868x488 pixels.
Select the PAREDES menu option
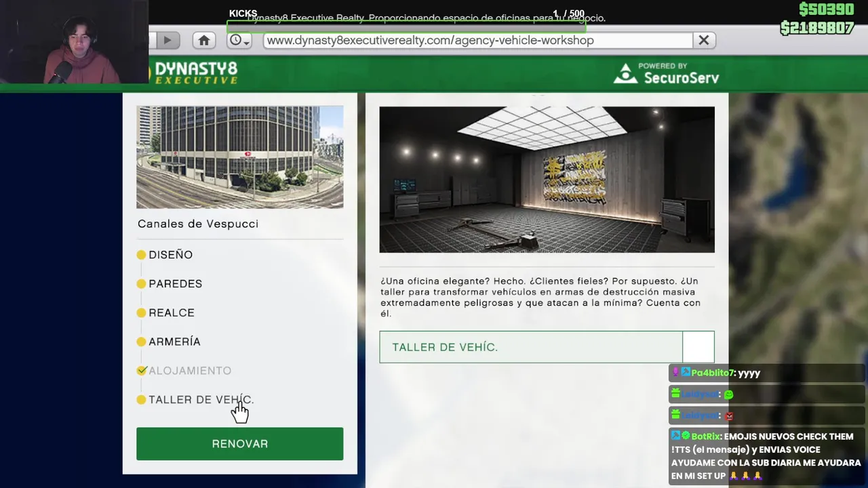175,284
